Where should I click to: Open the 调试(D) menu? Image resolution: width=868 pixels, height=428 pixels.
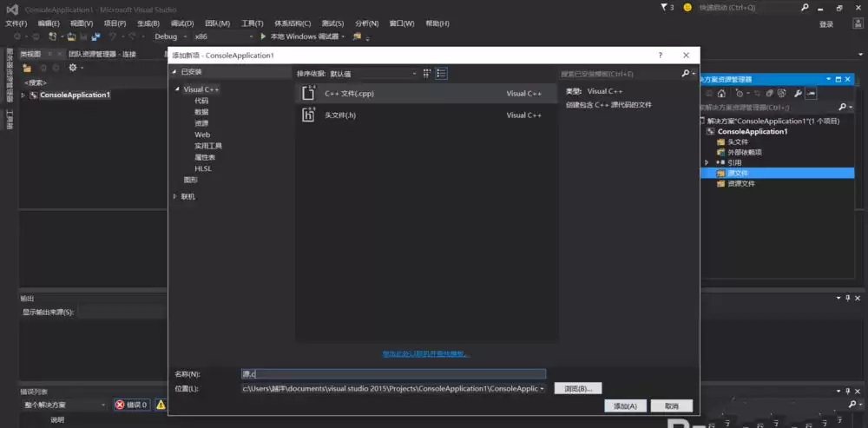click(x=182, y=23)
